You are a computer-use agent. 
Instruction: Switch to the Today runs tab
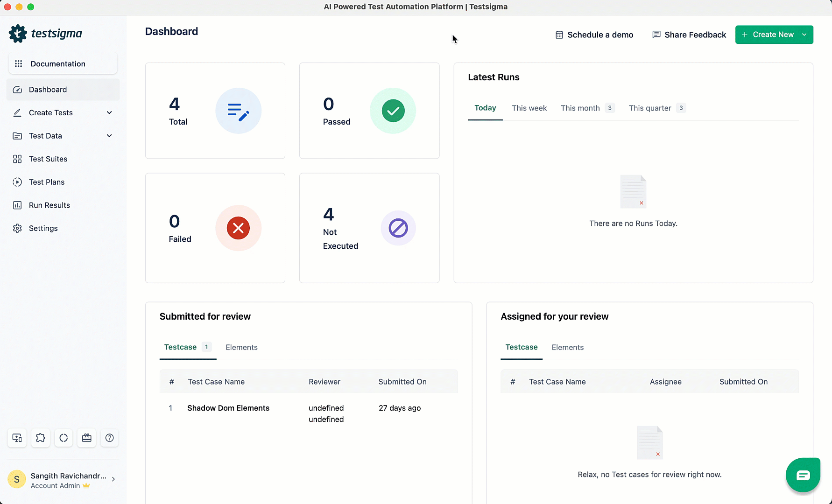[485, 108]
